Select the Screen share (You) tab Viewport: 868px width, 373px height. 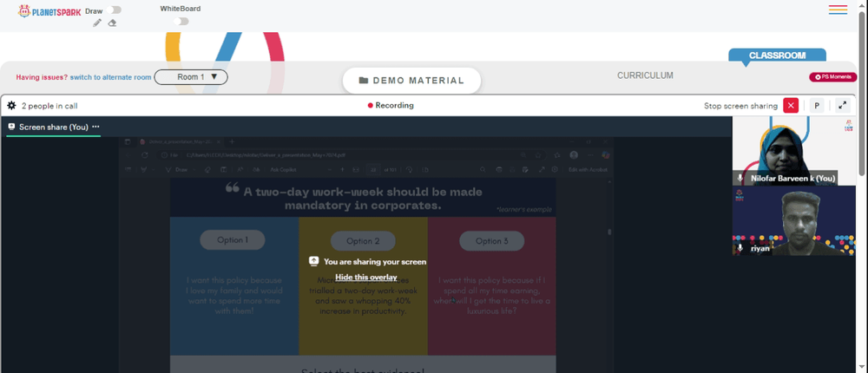(x=54, y=127)
